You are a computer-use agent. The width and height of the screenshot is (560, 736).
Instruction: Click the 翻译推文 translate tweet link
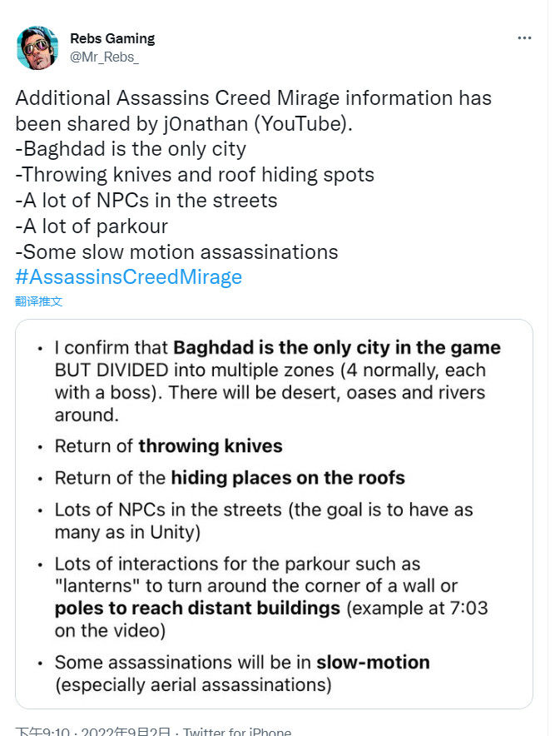coord(38,301)
